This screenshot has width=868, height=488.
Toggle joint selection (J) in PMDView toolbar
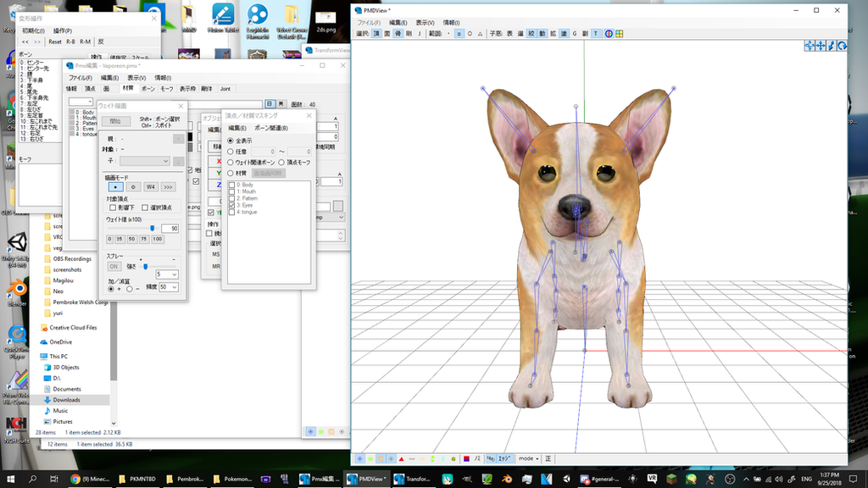(x=419, y=34)
